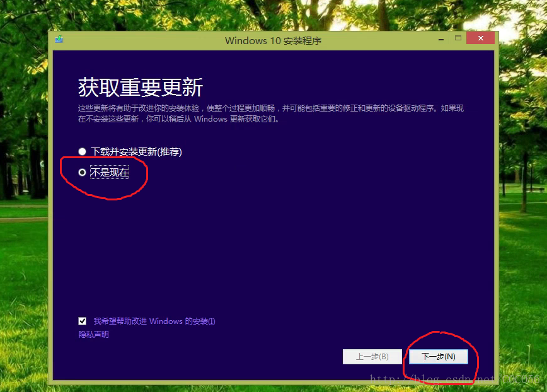Click the 下一步(N) button

[439, 357]
